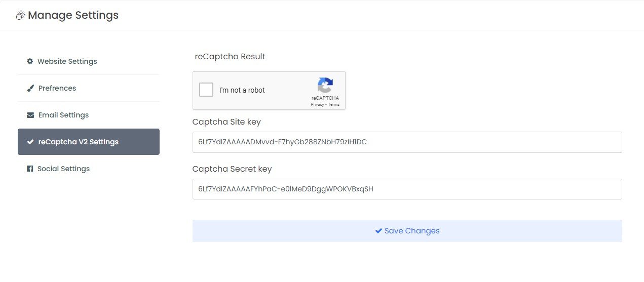Open the Social Settings tab
This screenshot has height=282, width=644.
pos(63,169)
